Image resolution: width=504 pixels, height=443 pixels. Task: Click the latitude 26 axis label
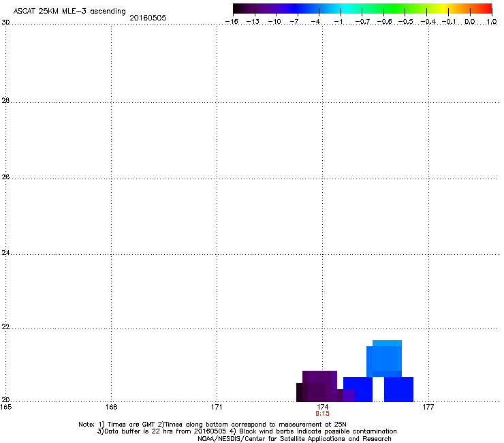click(5, 177)
